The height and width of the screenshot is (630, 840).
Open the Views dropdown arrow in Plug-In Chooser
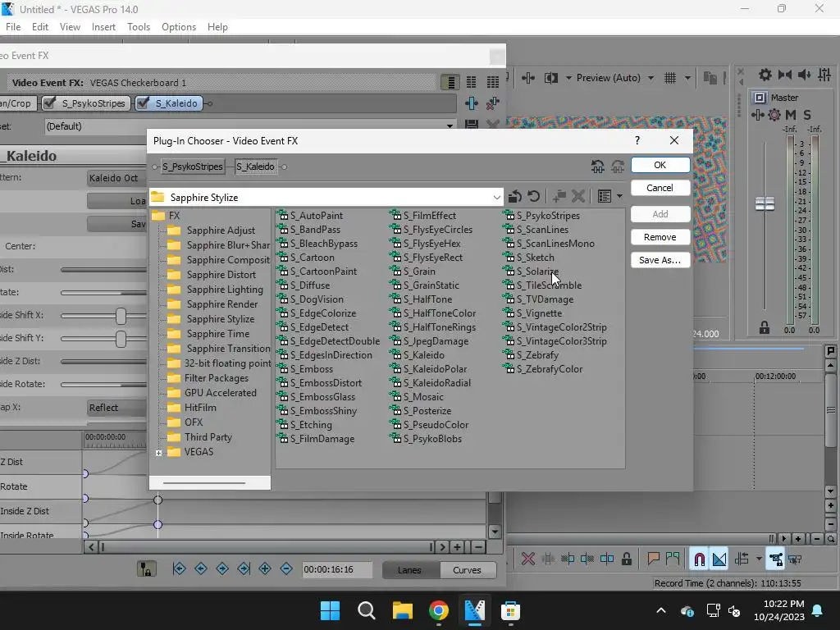[x=619, y=197]
